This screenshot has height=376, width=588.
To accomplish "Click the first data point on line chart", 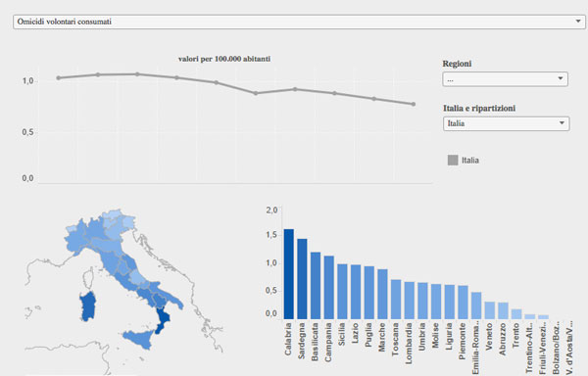I will click(x=59, y=78).
